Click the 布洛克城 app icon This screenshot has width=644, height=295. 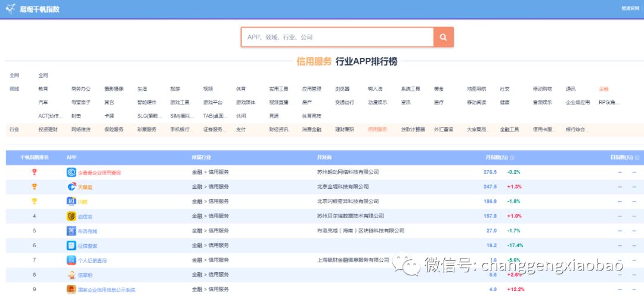[x=72, y=231]
